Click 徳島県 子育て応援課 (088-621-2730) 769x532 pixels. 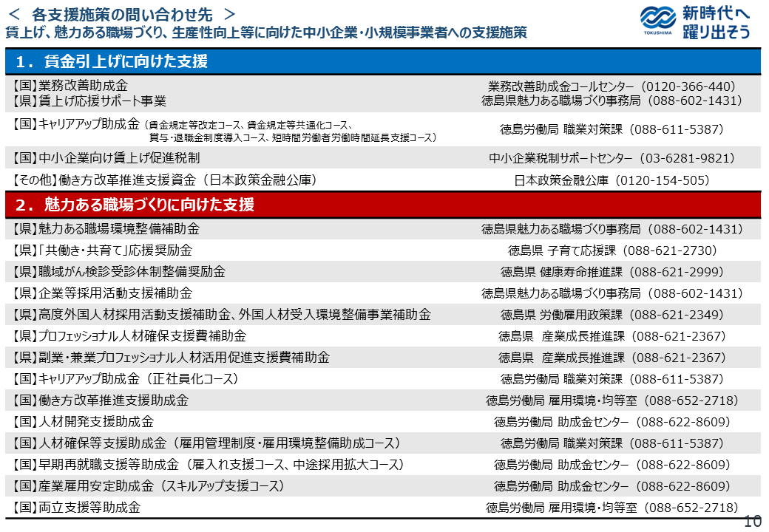[612, 250]
